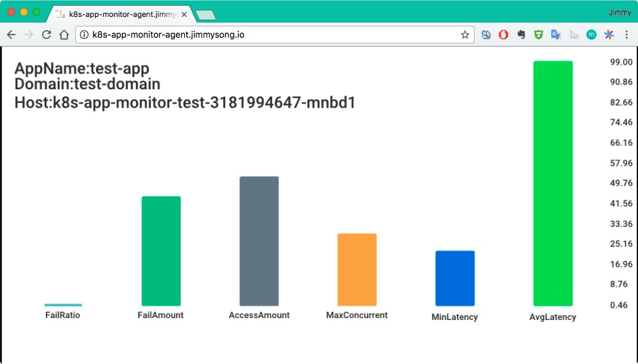Viewport: 638px width, 364px height.
Task: Bookmark this page with the star icon
Action: tap(465, 35)
